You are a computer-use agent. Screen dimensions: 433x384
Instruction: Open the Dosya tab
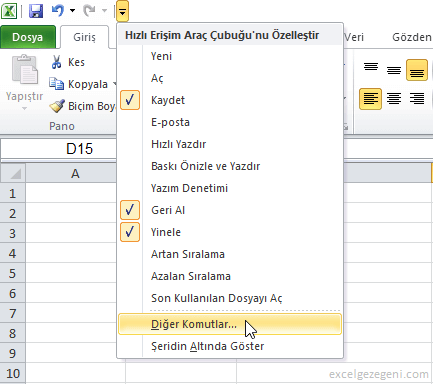coord(28,37)
